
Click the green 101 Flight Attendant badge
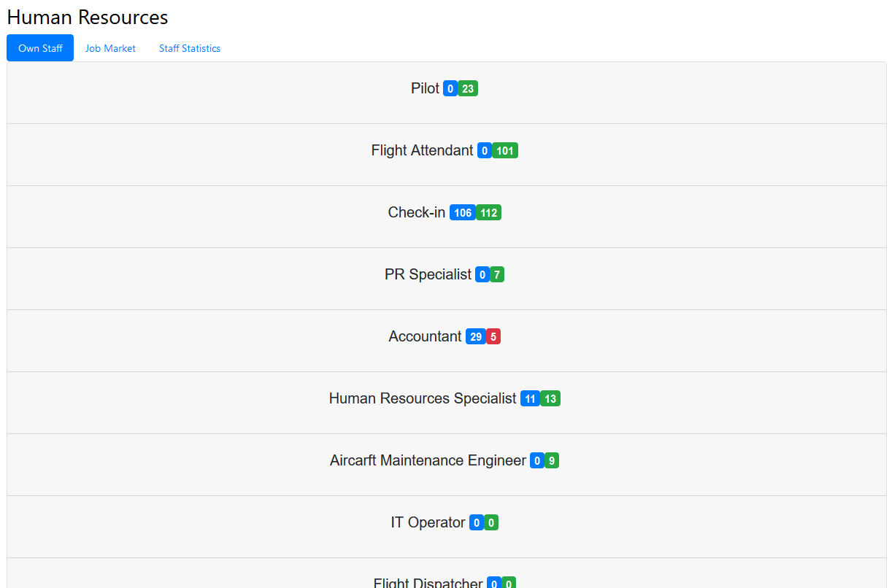(x=505, y=151)
